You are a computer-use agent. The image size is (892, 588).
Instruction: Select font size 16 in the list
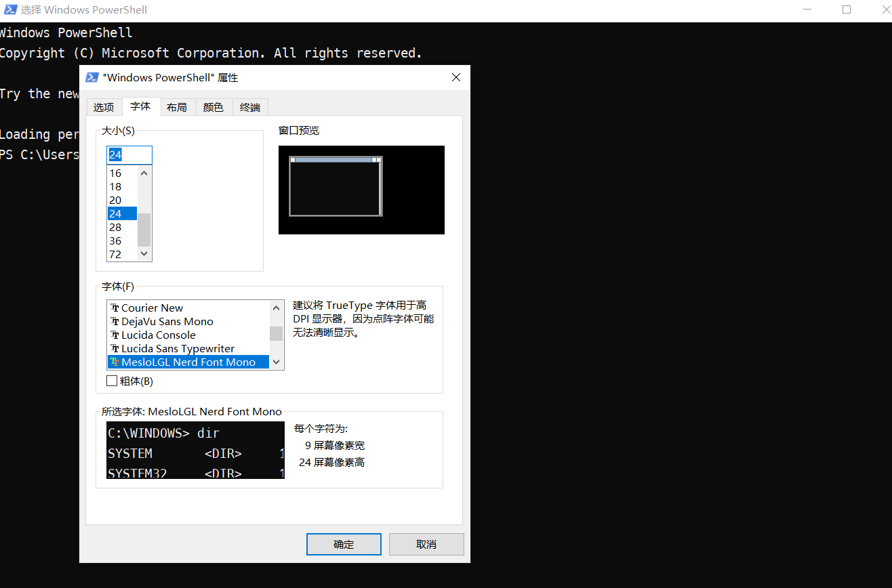[122, 173]
